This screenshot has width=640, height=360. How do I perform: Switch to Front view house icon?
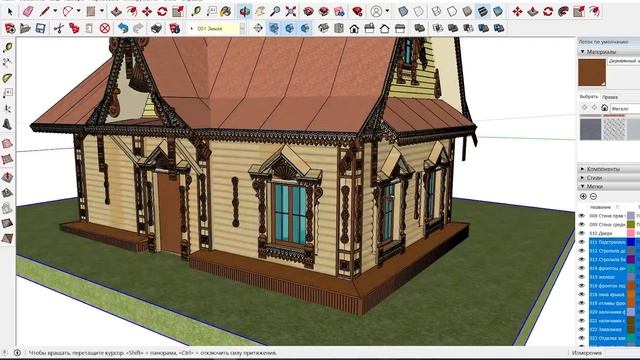click(354, 28)
